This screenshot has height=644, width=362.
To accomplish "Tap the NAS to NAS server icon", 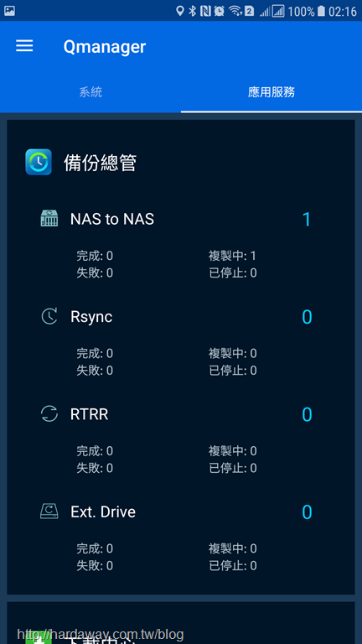I will [x=49, y=218].
